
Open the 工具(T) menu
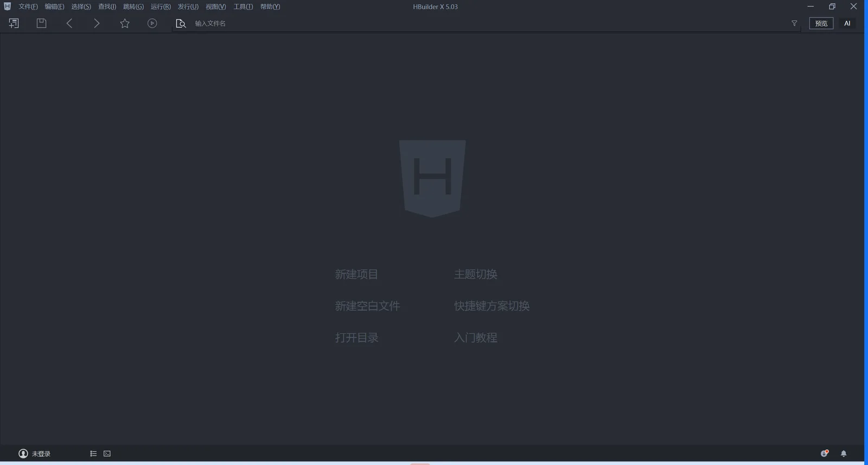tap(243, 7)
